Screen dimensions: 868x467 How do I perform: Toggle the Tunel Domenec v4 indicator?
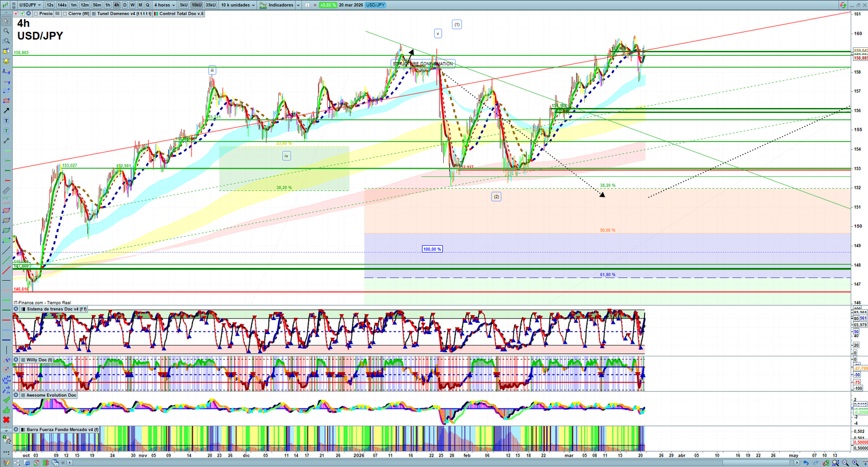(94, 14)
